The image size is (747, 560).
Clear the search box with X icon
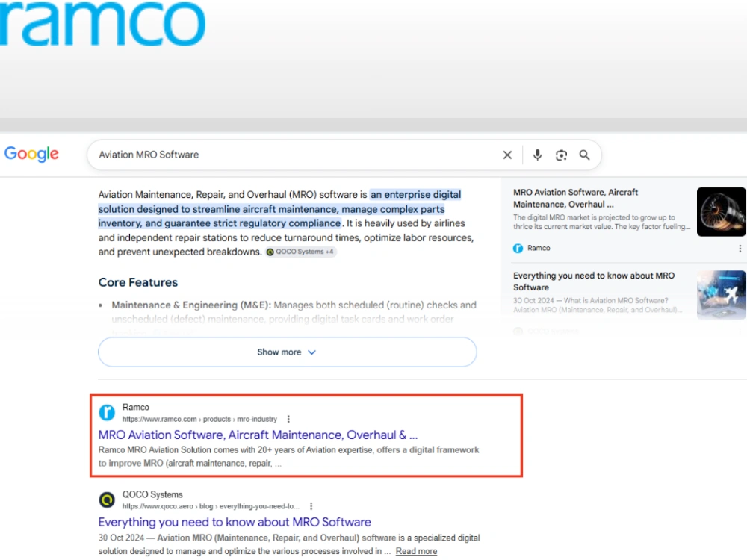[507, 155]
